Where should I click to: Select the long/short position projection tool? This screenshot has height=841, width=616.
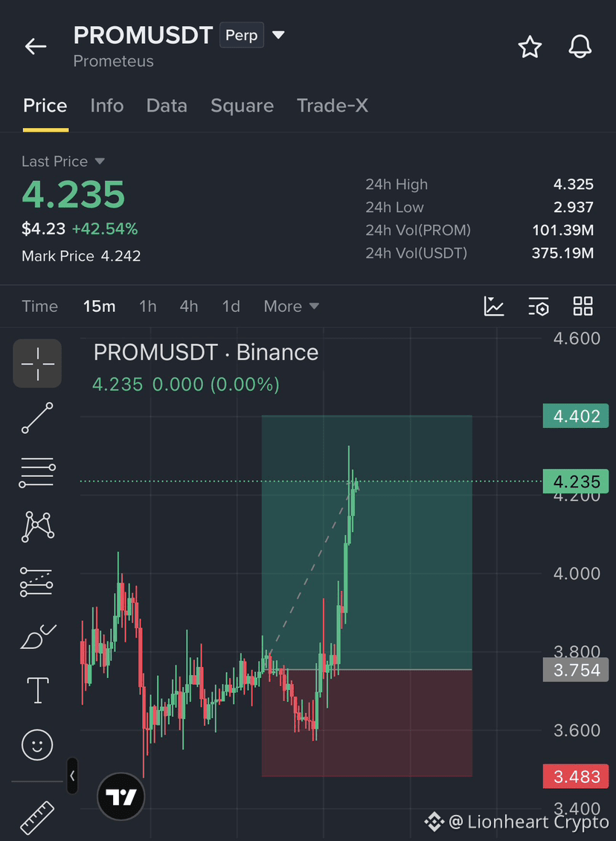pos(36,582)
